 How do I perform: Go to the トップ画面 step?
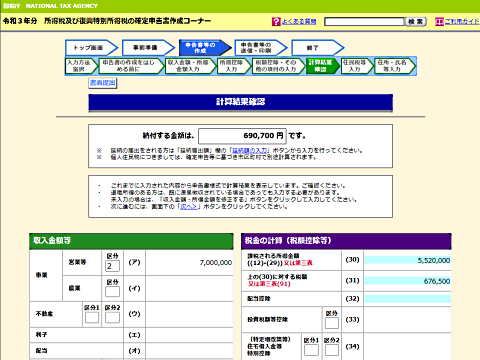91,48
